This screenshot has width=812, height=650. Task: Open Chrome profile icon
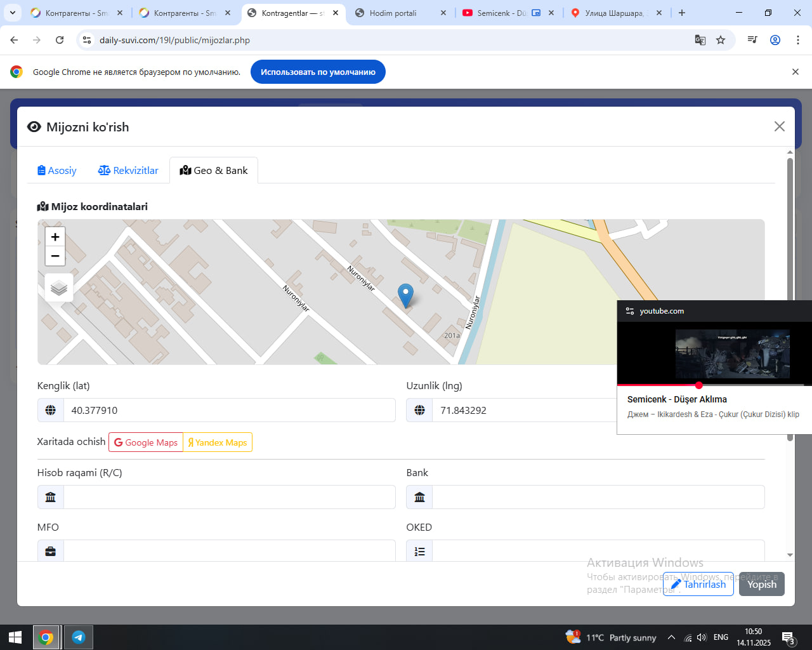[x=775, y=40]
